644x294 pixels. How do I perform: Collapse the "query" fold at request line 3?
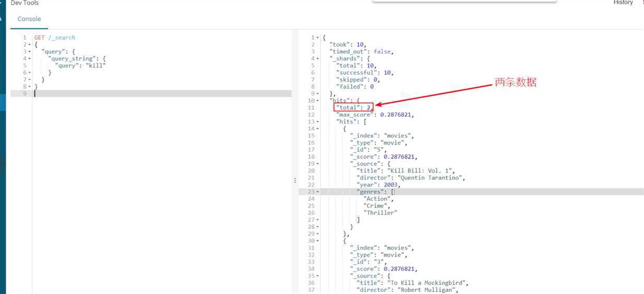pos(30,52)
